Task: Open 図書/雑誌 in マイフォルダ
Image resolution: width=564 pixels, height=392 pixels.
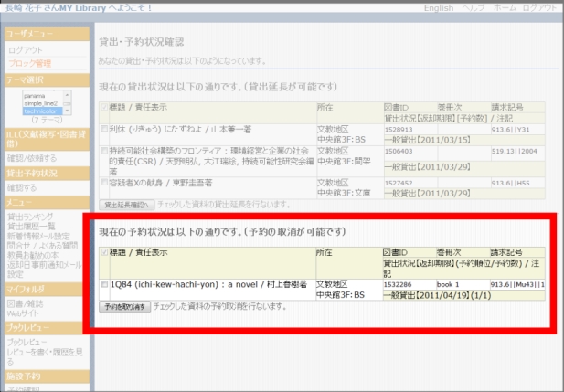Action: click(x=25, y=304)
